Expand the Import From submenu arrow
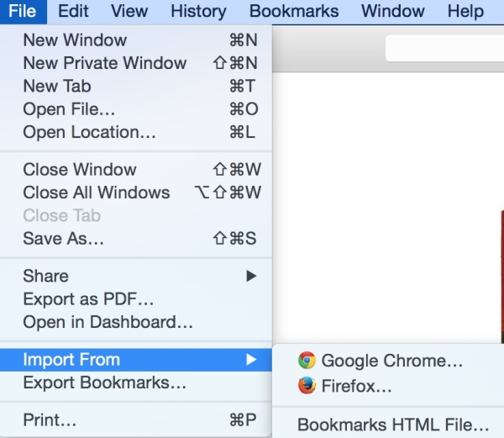Image resolution: width=504 pixels, height=438 pixels. pos(251,360)
